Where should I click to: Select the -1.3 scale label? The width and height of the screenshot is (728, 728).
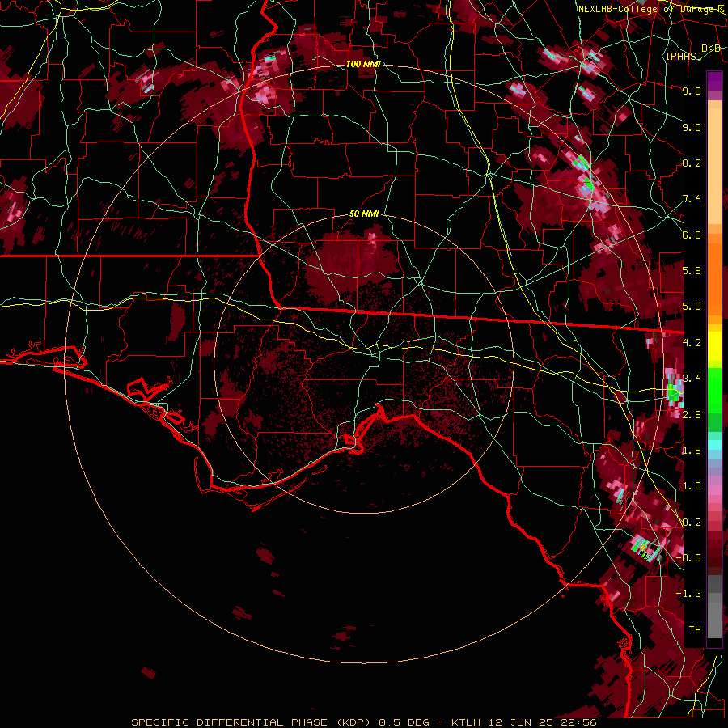point(689,594)
